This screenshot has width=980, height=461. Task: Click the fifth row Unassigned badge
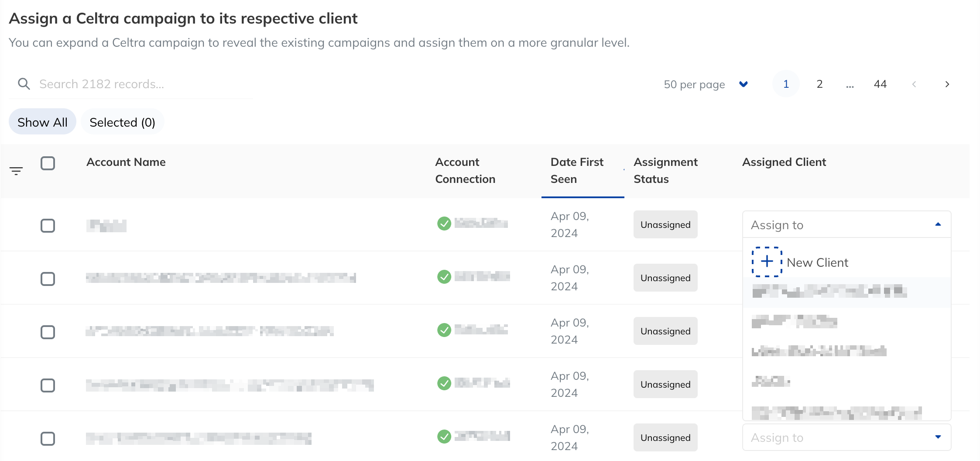(665, 437)
